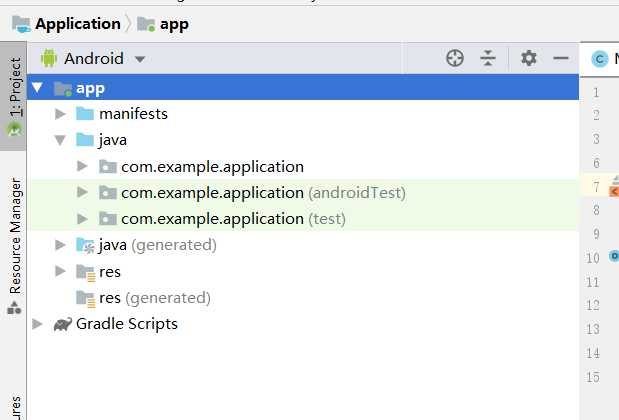Collapse the java folder
Screen dimensions: 619x420
pyautogui.click(x=60, y=140)
